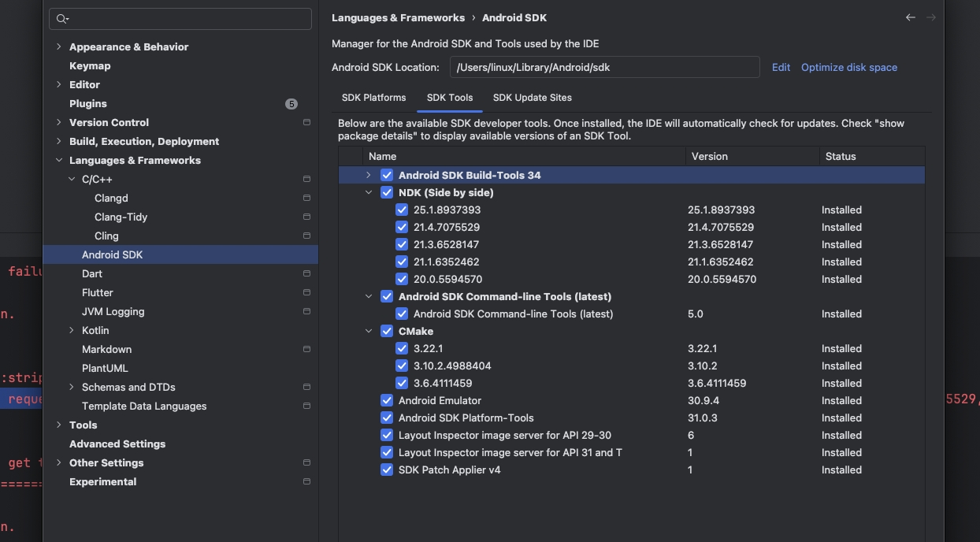980x542 pixels.
Task: Click the project-level icon beside C/C++
Action: 306,180
